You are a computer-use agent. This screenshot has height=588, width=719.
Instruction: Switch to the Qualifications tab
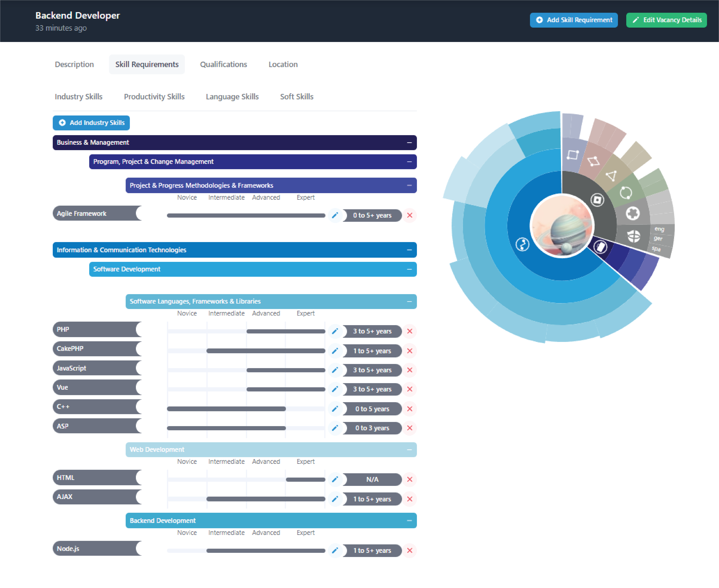(223, 64)
